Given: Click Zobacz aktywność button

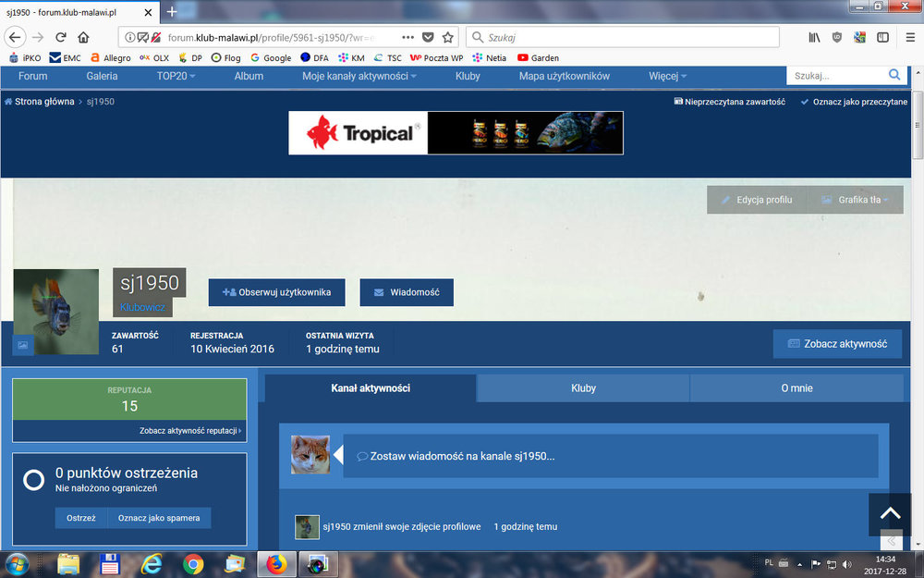Looking at the screenshot, I should [837, 344].
